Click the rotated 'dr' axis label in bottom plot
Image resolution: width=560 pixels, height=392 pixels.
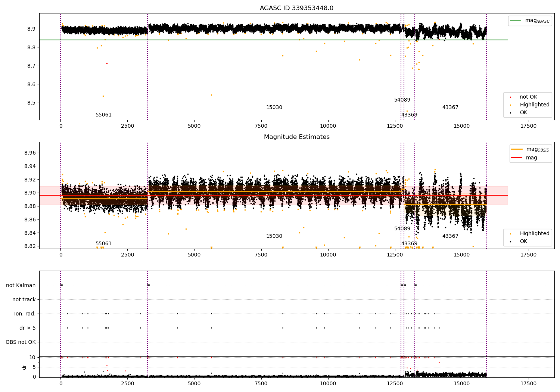[24, 367]
